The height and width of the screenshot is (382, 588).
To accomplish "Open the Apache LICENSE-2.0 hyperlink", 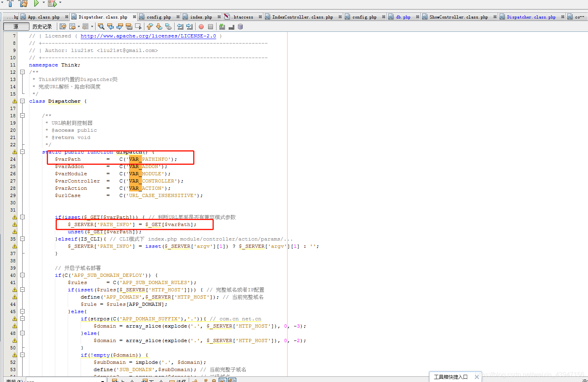I will [148, 36].
